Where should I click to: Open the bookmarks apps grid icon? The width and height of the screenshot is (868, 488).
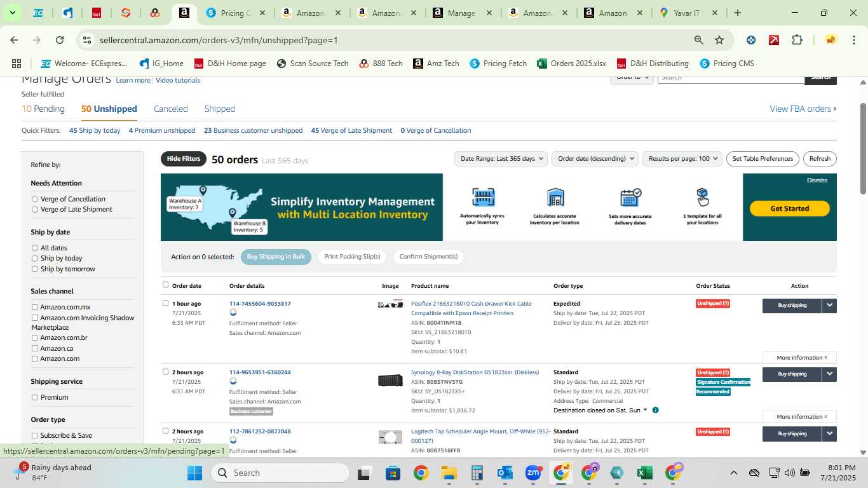pyautogui.click(x=17, y=64)
